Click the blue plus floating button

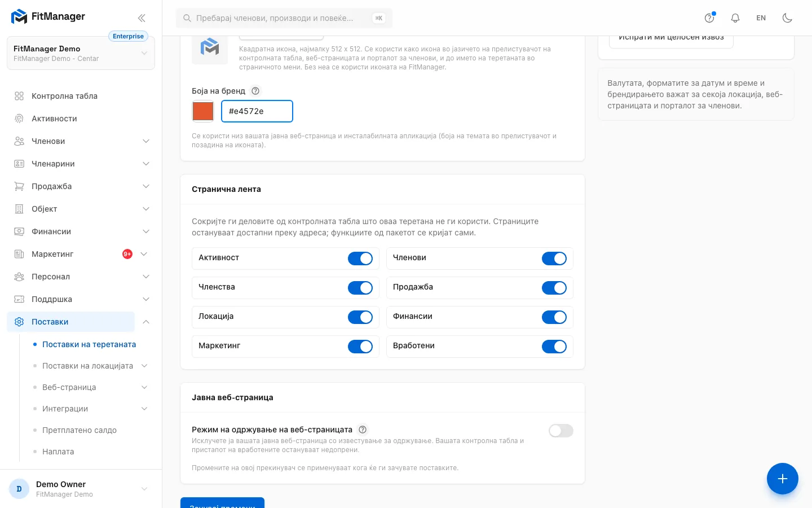(x=782, y=479)
